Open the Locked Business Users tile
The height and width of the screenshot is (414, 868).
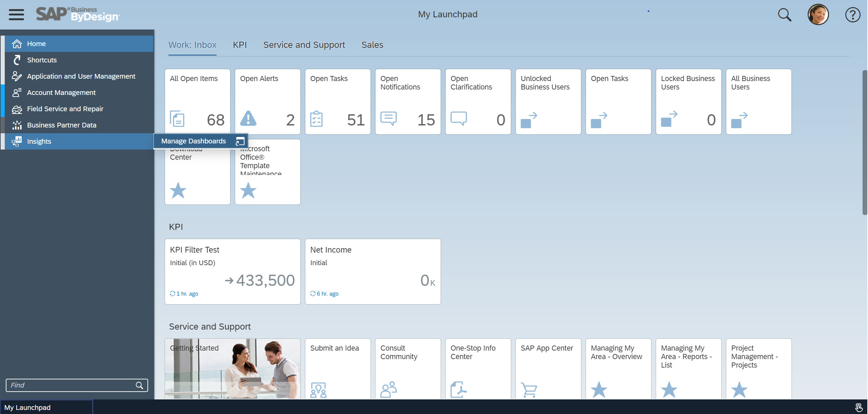coord(688,102)
